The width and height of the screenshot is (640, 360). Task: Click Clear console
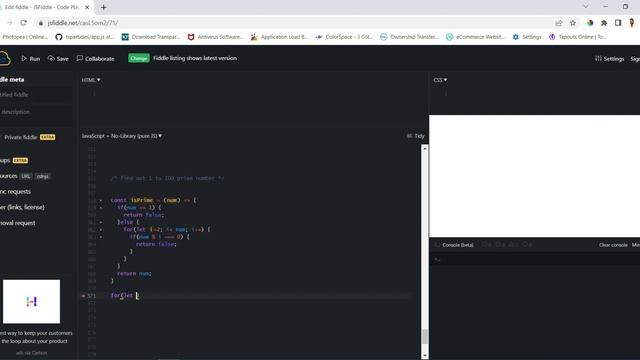click(613, 245)
